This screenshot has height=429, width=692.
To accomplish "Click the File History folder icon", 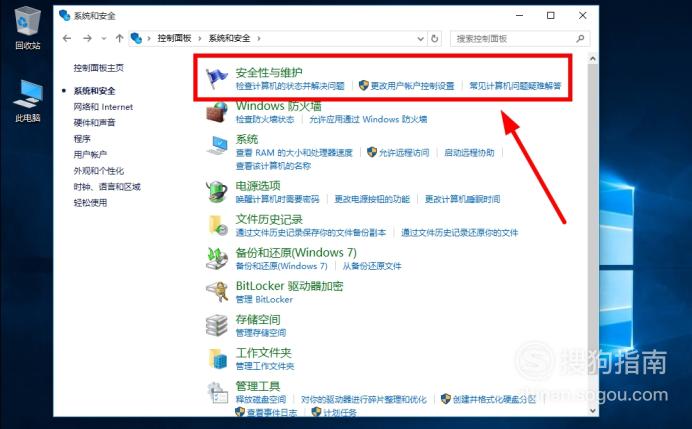I will (x=217, y=225).
